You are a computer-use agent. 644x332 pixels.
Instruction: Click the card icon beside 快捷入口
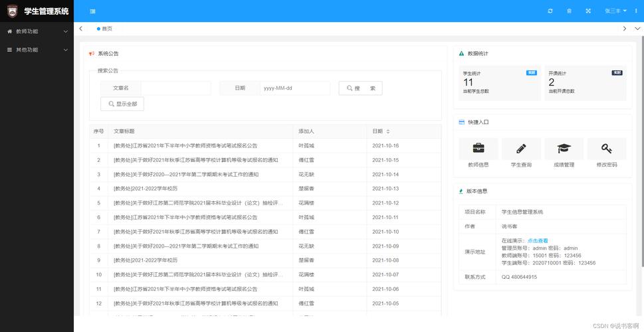[x=461, y=122]
